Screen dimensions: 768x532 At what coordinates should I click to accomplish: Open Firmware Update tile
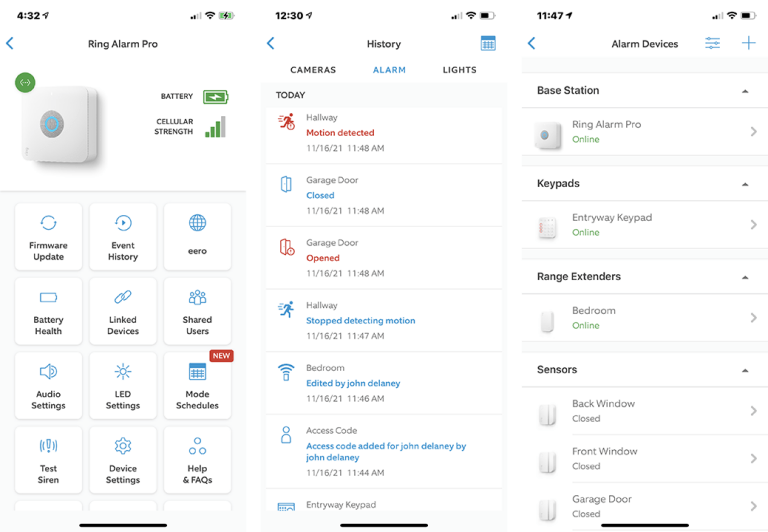click(x=48, y=237)
